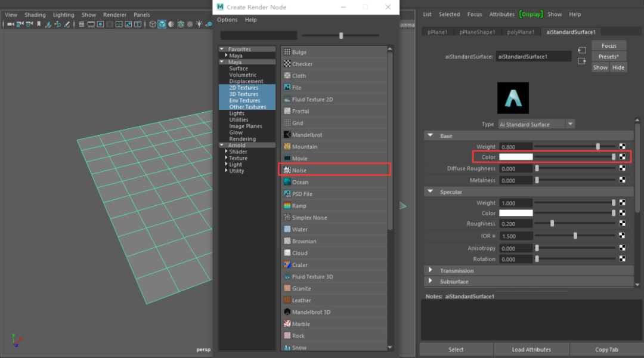Screen dimensions: 644x358
Task: Collapse the Specular section
Action: pos(430,192)
